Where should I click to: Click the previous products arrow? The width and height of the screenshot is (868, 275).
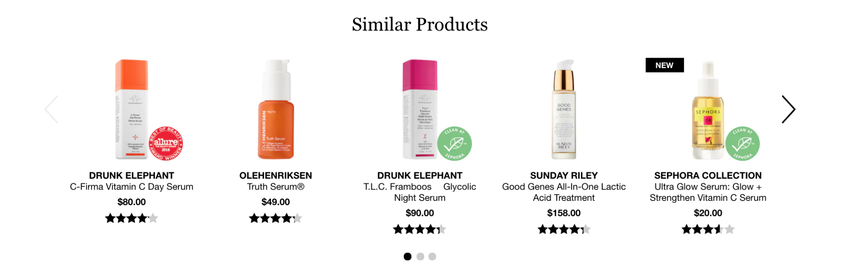(52, 109)
